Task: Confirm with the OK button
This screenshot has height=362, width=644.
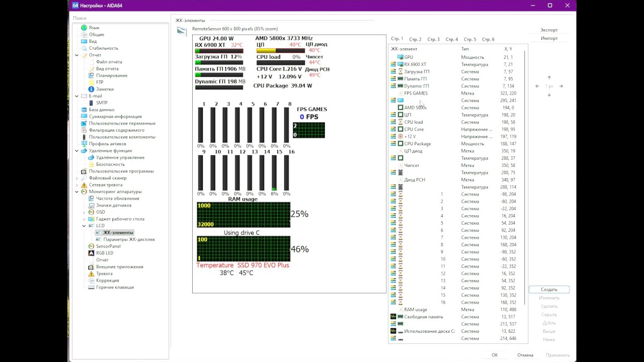Action: pos(495,355)
